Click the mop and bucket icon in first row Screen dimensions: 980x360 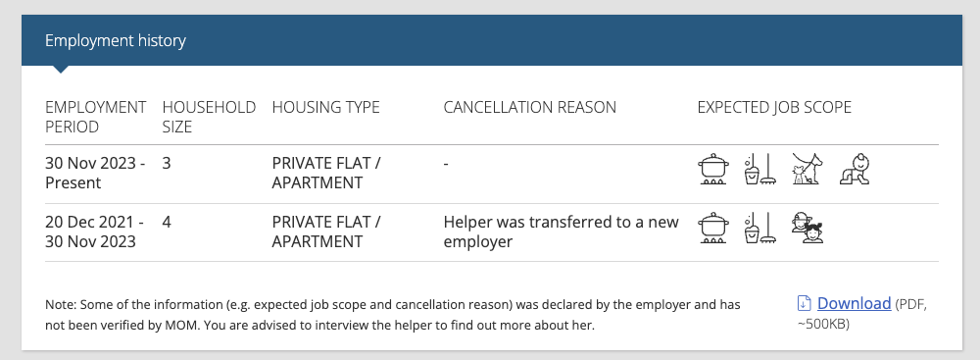pos(760,169)
